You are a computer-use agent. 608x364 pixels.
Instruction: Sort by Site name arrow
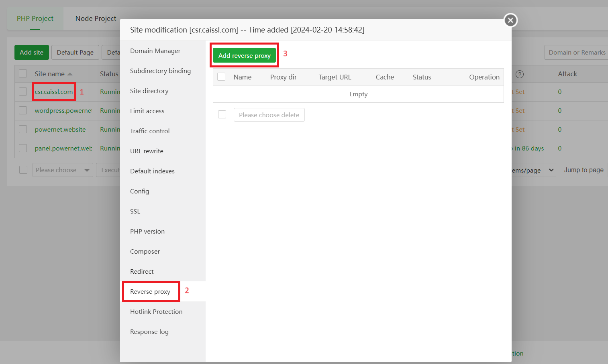pyautogui.click(x=70, y=74)
